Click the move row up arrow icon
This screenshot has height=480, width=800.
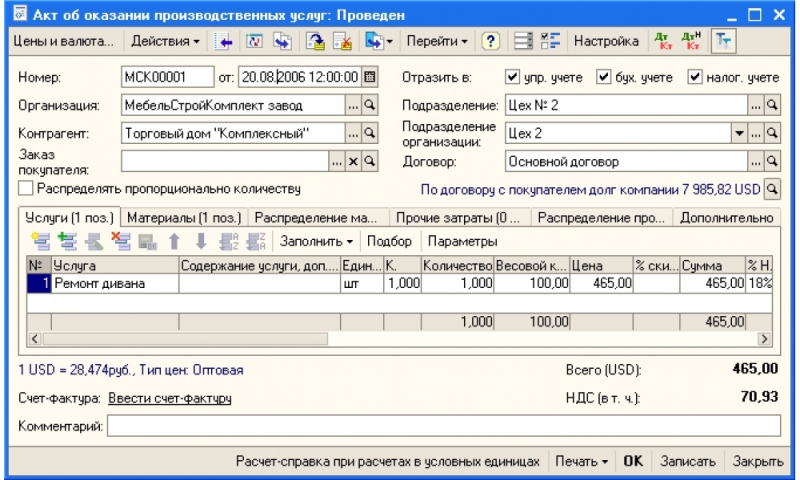173,242
